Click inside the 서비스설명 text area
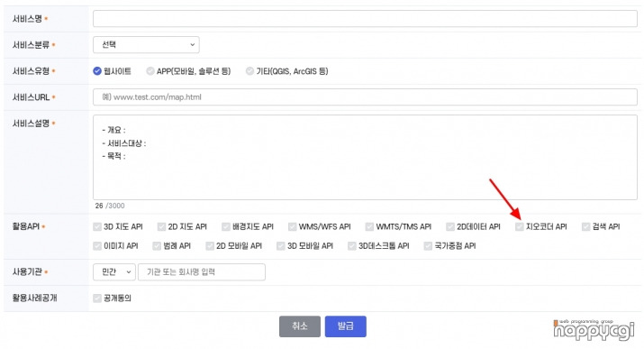The width and height of the screenshot is (644, 349). [365, 158]
